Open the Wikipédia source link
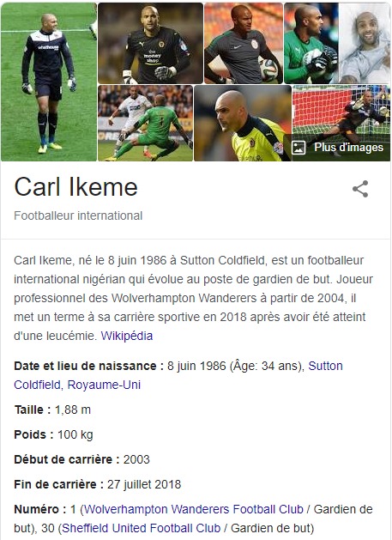392x540 pixels. coord(127,336)
